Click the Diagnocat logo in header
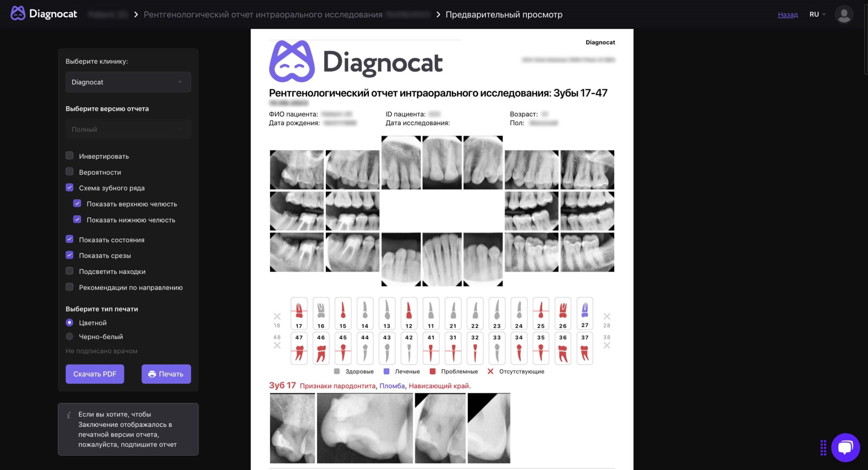Viewport: 868px width, 470px height. (44, 14)
